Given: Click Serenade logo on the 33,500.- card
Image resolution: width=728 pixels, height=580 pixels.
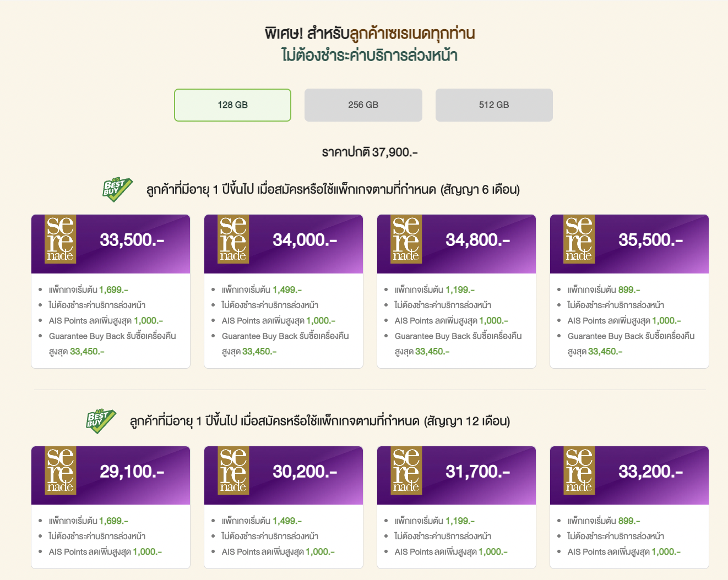Looking at the screenshot, I should pos(60,239).
